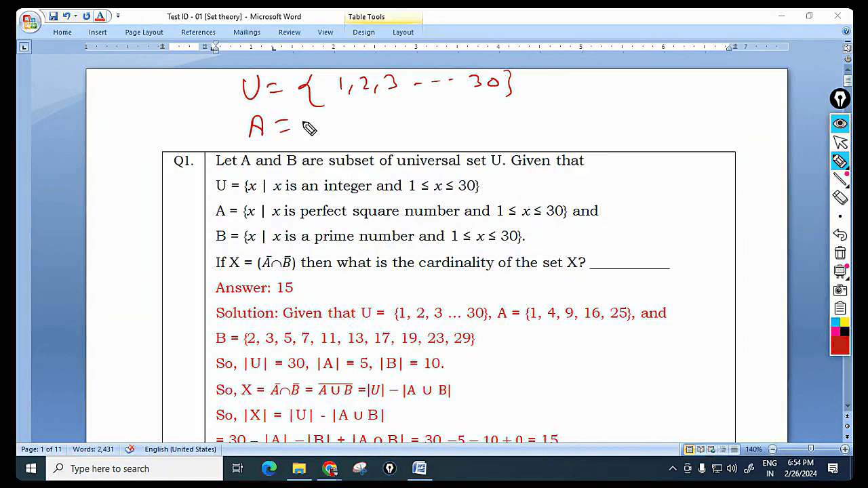The width and height of the screenshot is (868, 488).
Task: Open the Undo history dropdown arrow
Action: (75, 16)
